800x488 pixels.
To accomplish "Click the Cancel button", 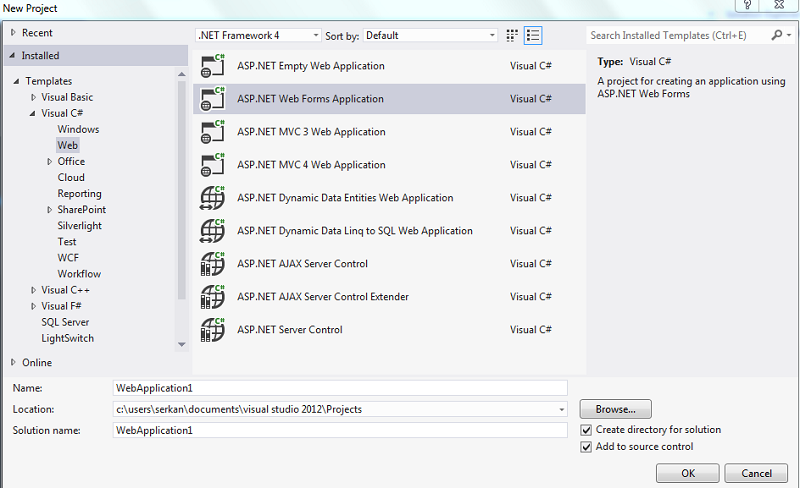I will (x=756, y=473).
